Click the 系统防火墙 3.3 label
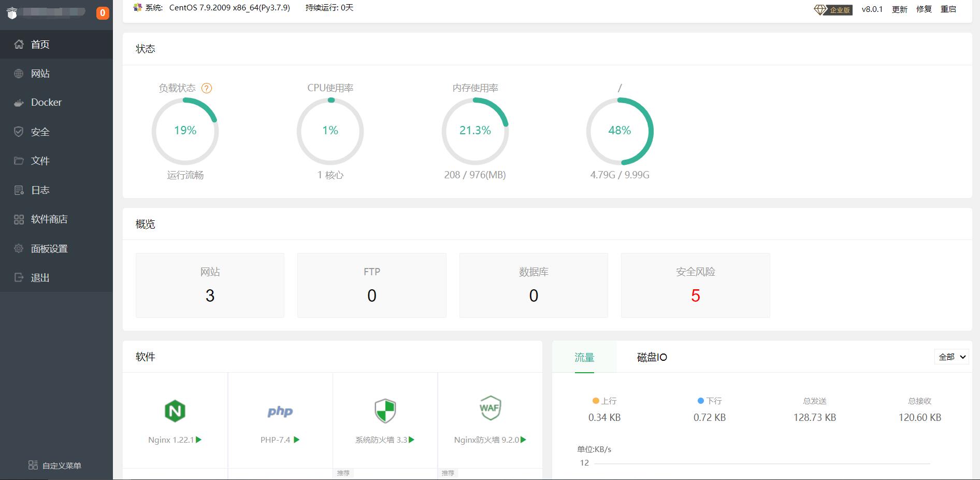980x480 pixels. 381,440
